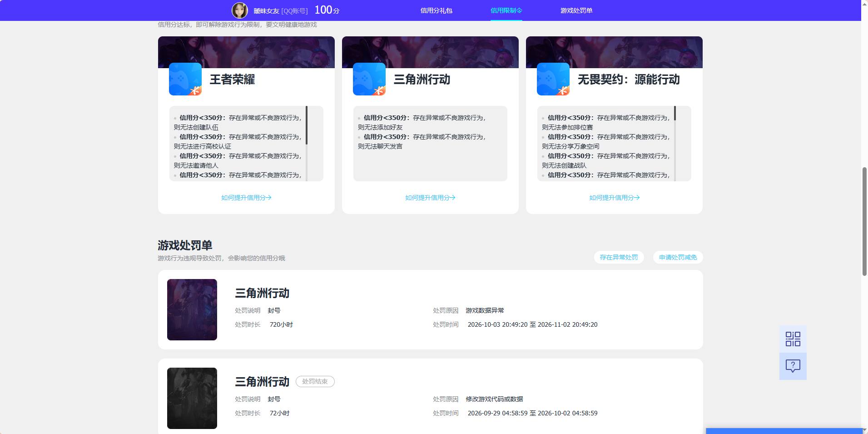
Task: Click the 则无法邀请他人 restriction text
Action: point(196,165)
